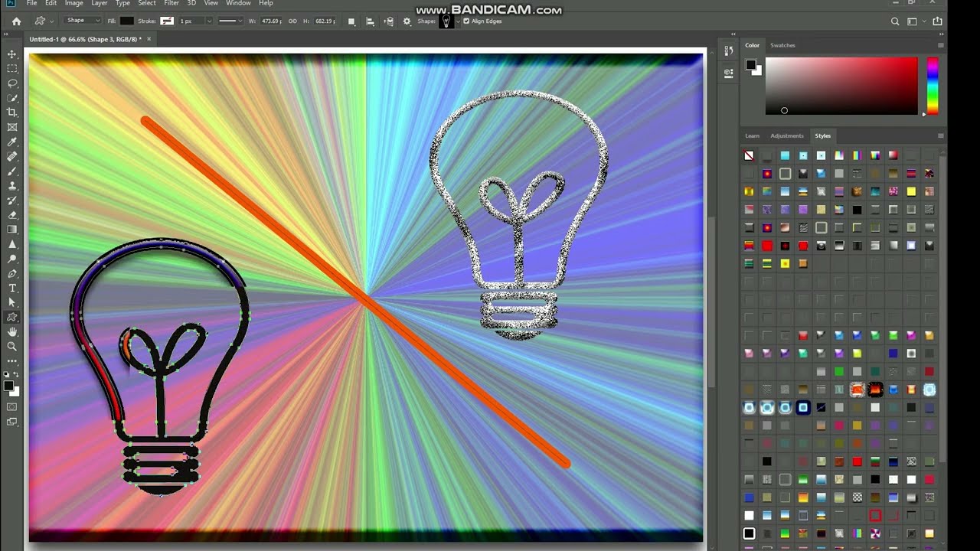The image size is (980, 551).
Task: Select the Crop tool
Action: point(12,112)
